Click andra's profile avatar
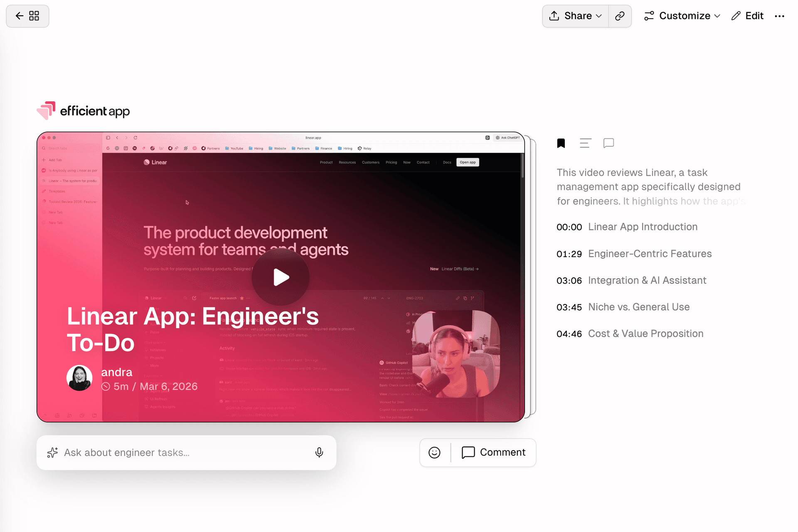798x532 pixels. pos(79,378)
